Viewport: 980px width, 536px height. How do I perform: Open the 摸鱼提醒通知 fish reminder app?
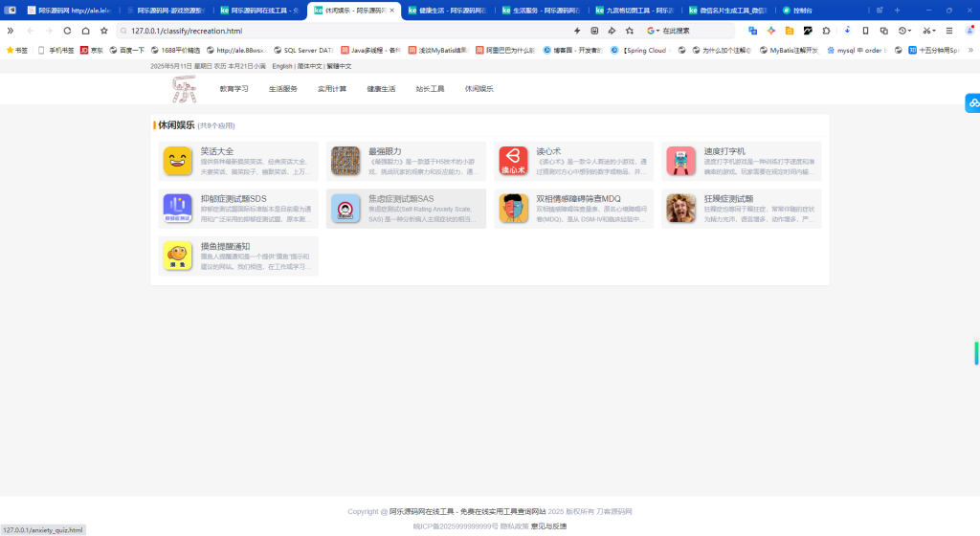point(238,257)
